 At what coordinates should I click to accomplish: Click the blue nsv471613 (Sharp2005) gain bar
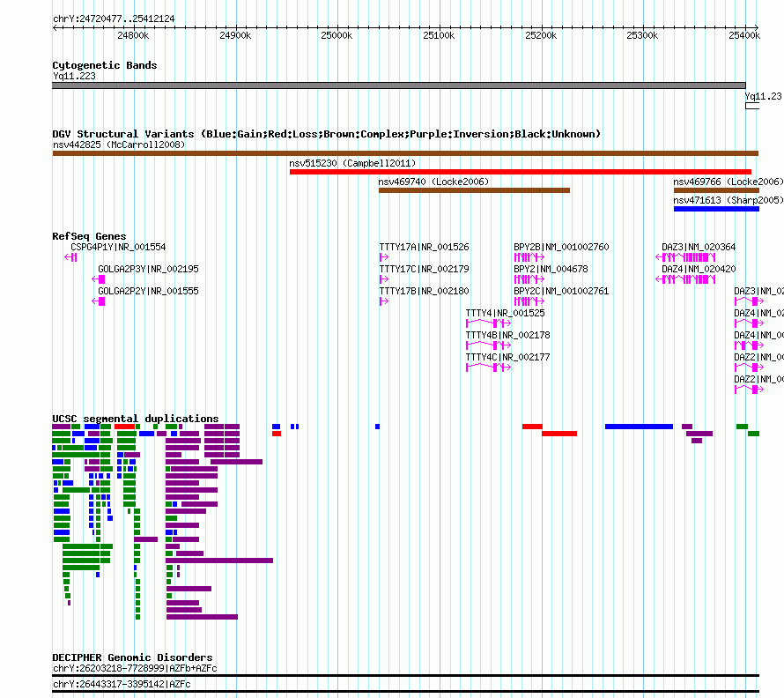716,209
